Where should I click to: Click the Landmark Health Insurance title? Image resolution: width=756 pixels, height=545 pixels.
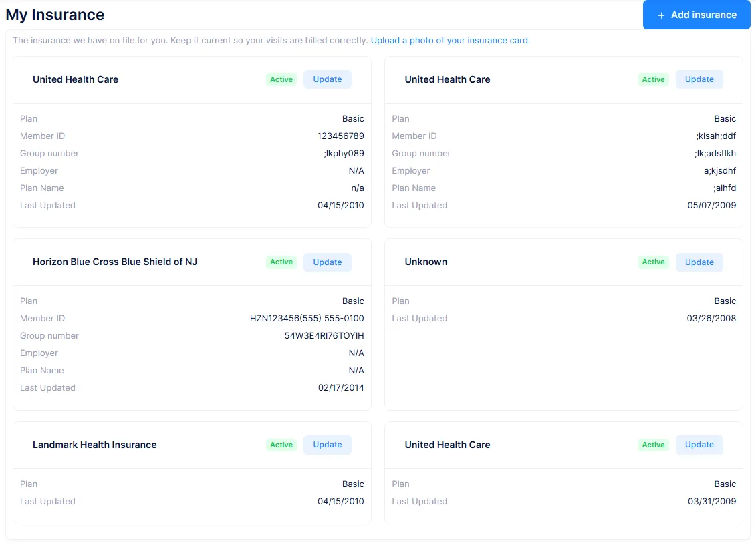(x=94, y=445)
